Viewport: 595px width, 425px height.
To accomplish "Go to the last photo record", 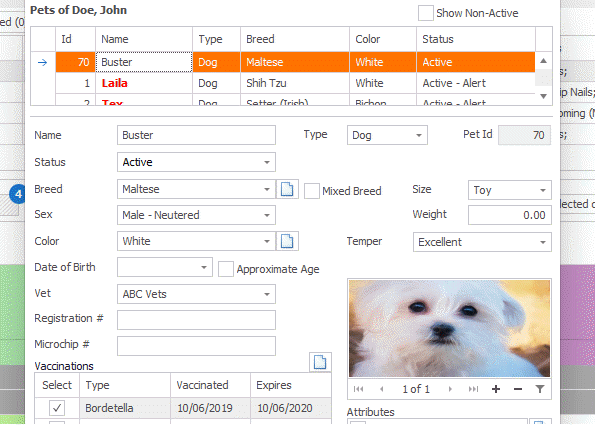I will tap(473, 389).
